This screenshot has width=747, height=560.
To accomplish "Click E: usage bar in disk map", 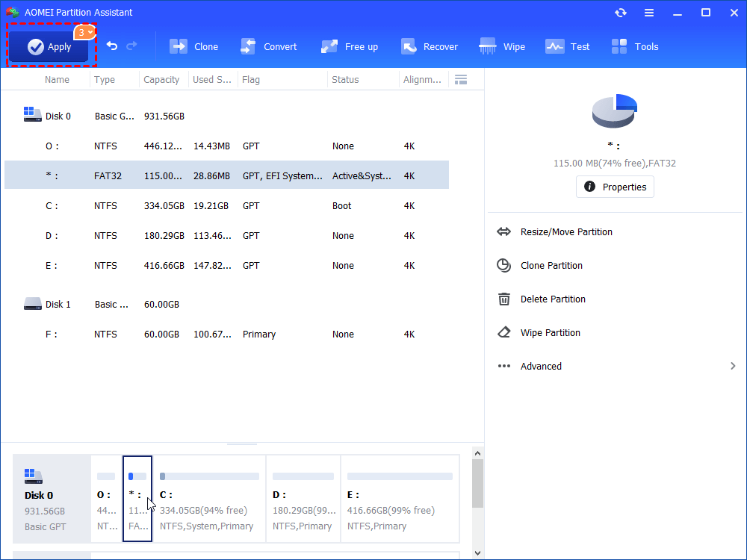I will click(x=400, y=476).
